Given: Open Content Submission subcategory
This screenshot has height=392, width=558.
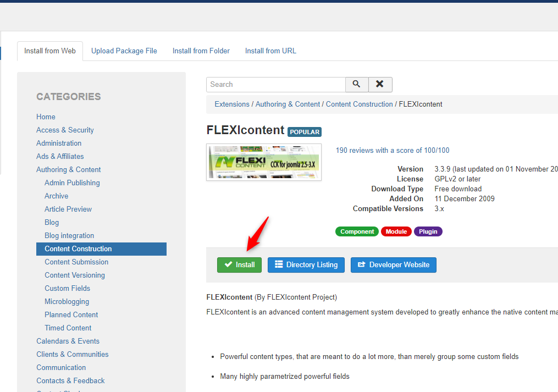Looking at the screenshot, I should (x=76, y=262).
